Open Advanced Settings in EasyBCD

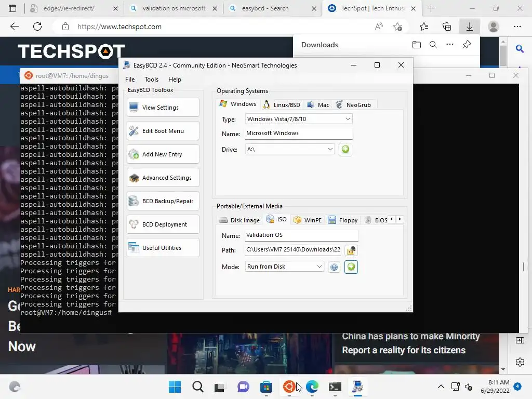click(x=163, y=178)
